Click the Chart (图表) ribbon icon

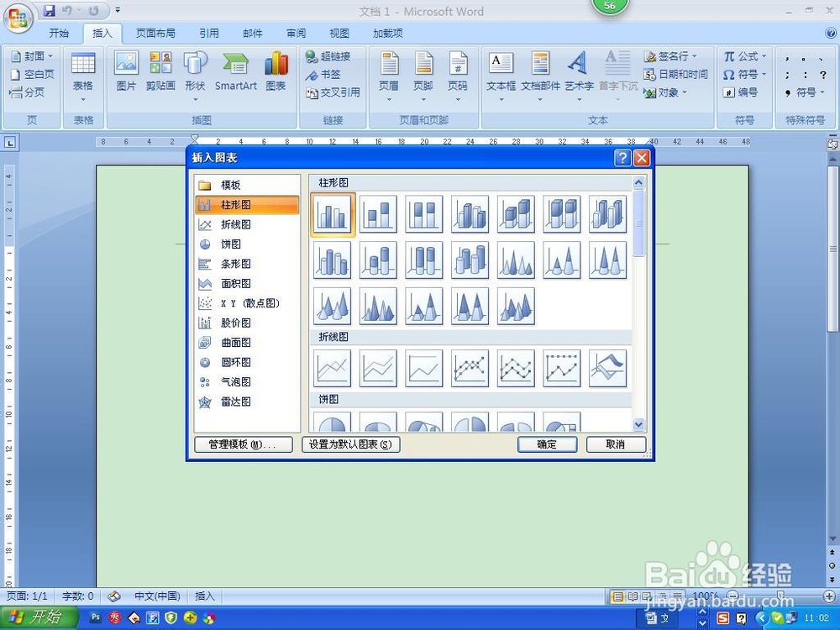tap(276, 71)
